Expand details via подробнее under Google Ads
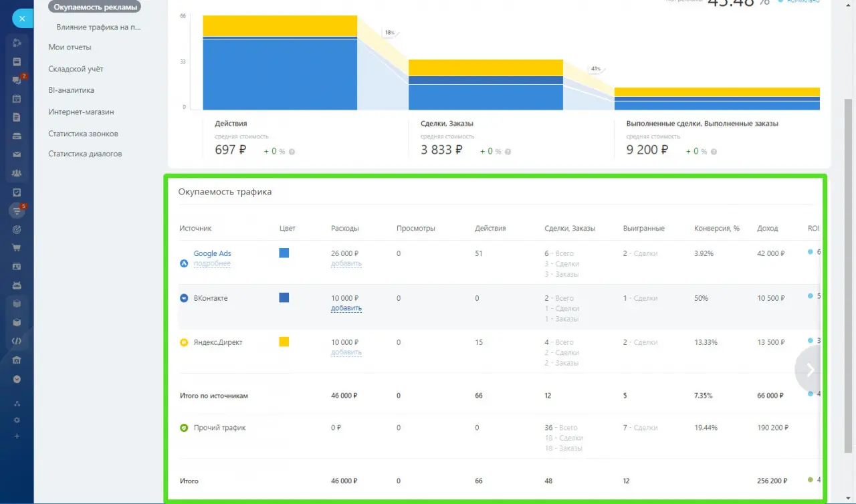Image resolution: width=856 pixels, height=504 pixels. [x=212, y=264]
